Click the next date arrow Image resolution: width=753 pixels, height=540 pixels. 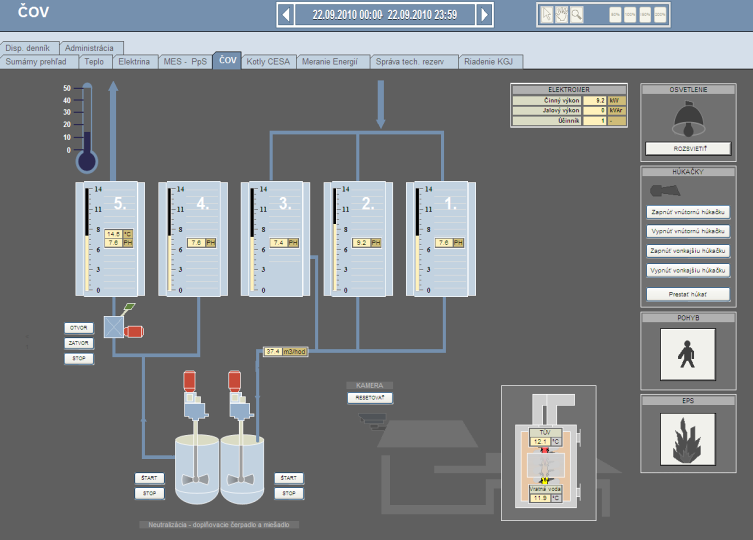coord(484,15)
